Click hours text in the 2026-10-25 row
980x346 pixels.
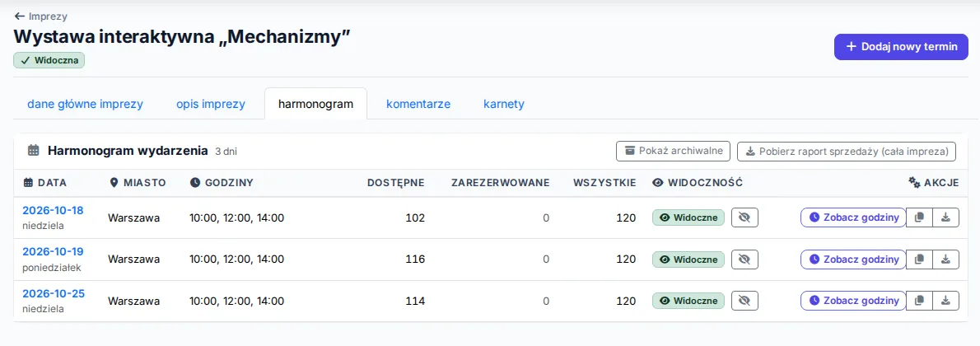(237, 301)
